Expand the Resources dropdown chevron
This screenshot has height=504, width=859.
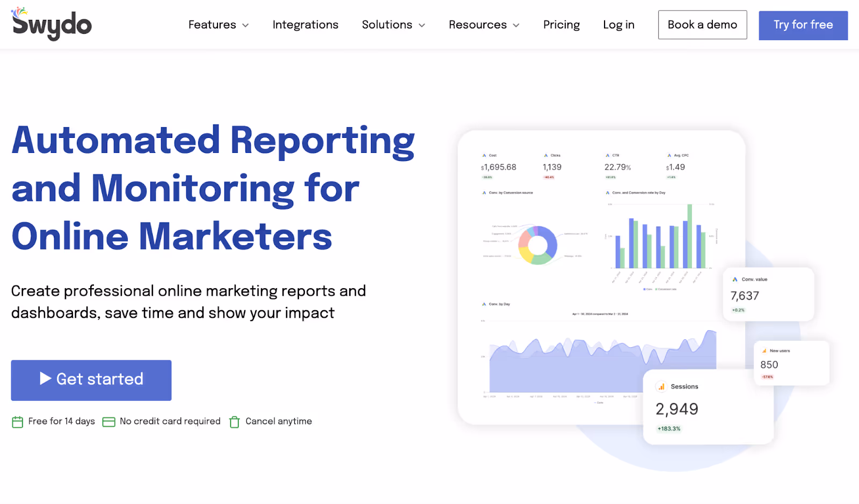(x=516, y=25)
